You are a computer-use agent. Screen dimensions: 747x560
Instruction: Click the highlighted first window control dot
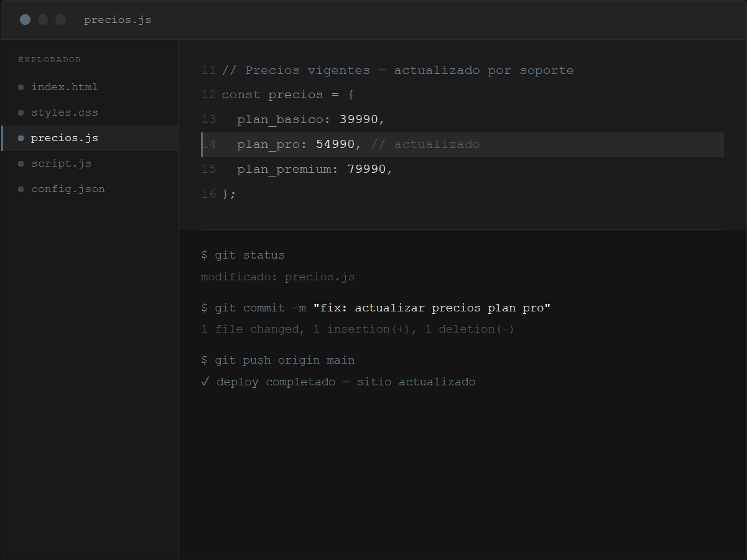tap(26, 20)
